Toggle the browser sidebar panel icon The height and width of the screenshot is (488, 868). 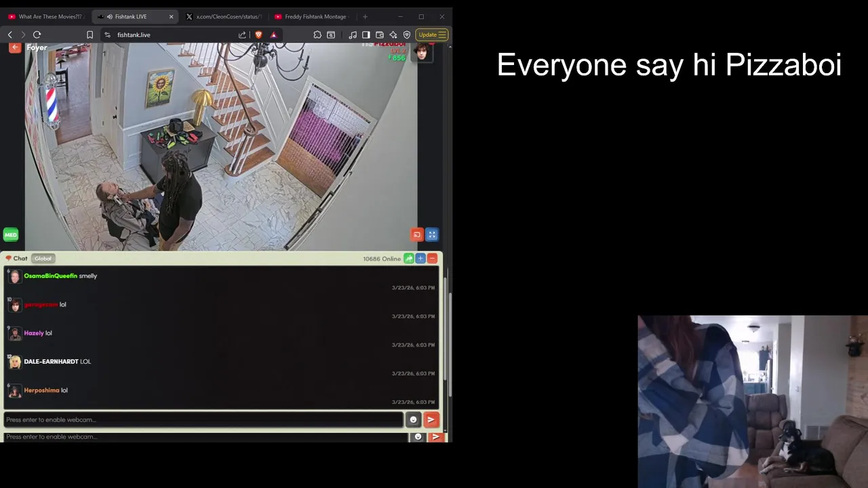(x=366, y=35)
